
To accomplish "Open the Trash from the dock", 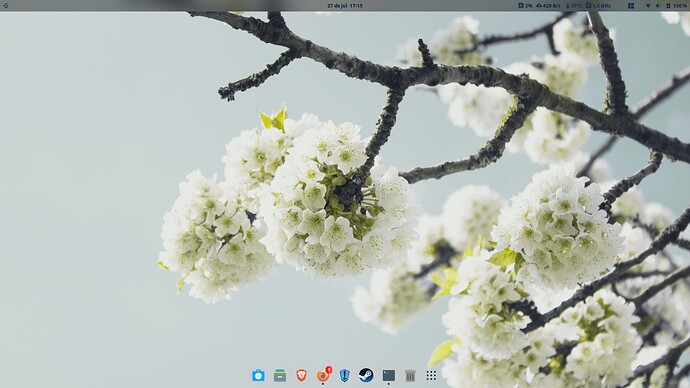I will (x=410, y=375).
